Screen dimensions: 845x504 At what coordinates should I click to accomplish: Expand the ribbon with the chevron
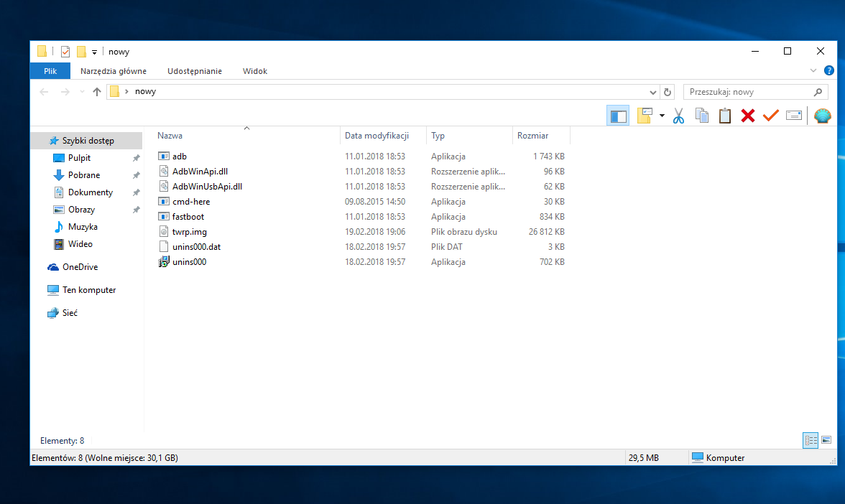[x=813, y=70]
